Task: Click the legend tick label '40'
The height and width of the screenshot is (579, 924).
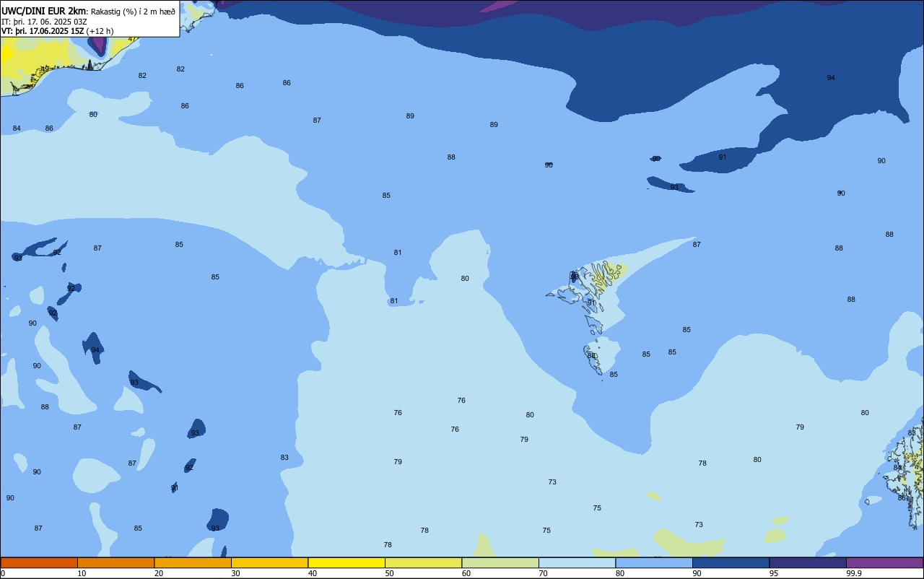Action: tap(313, 573)
